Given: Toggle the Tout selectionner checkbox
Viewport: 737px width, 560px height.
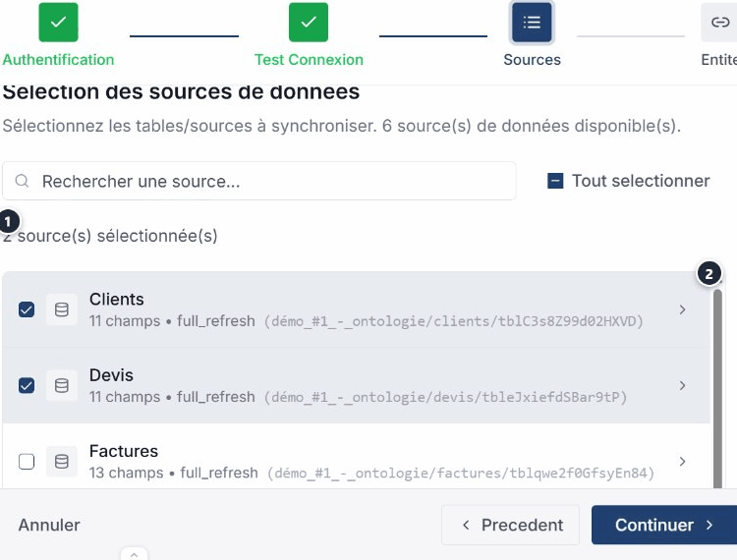Looking at the screenshot, I should [555, 181].
